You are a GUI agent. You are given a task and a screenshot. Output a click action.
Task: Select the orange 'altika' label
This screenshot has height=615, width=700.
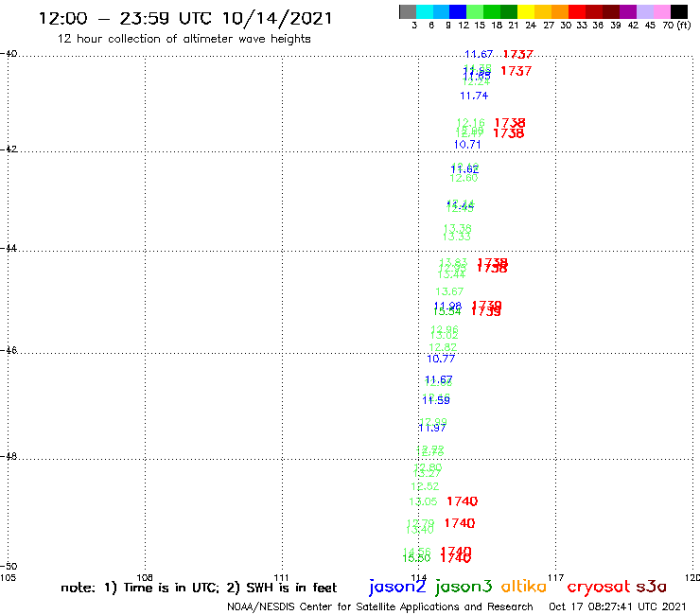[524, 587]
